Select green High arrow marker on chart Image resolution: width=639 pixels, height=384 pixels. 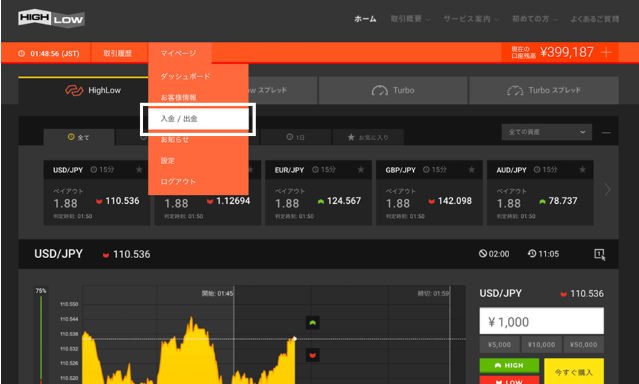click(313, 323)
